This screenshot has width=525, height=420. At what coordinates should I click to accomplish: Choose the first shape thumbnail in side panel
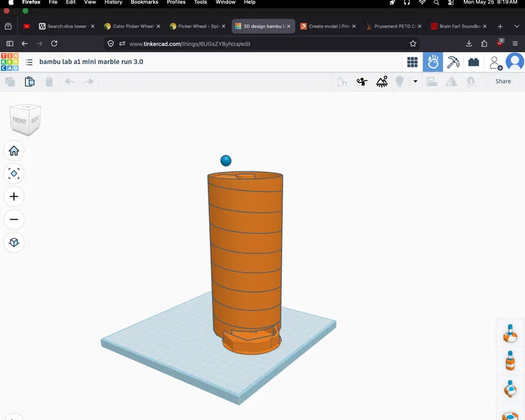[510, 333]
